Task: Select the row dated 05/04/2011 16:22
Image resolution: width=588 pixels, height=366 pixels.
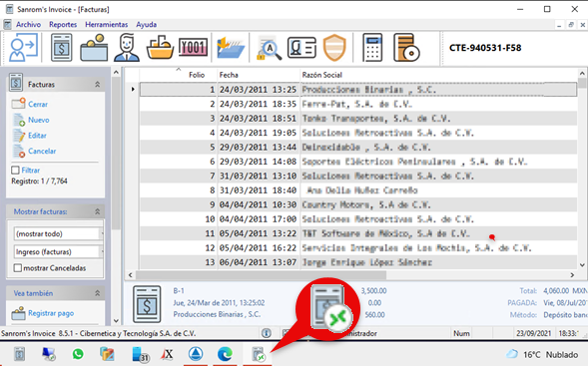Action: 358,248
